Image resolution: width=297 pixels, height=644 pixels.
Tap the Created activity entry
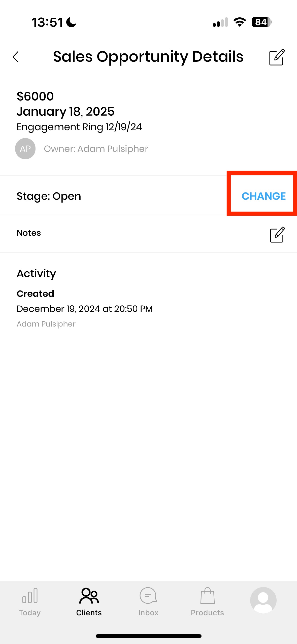35,294
